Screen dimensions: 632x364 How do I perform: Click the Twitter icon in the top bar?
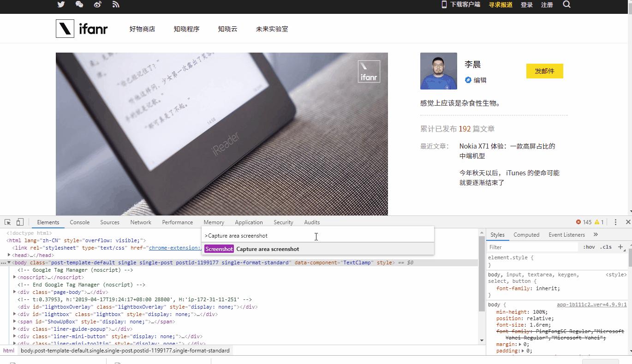[x=60, y=5]
